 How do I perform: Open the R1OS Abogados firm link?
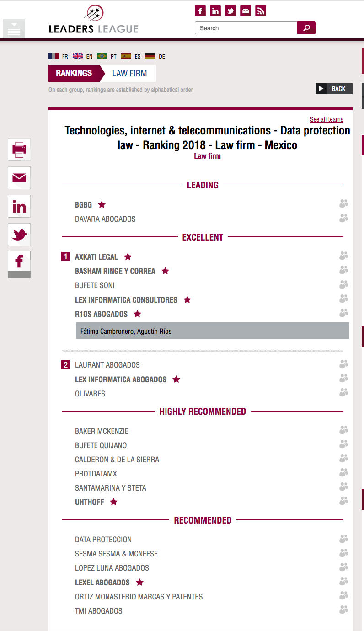click(102, 314)
